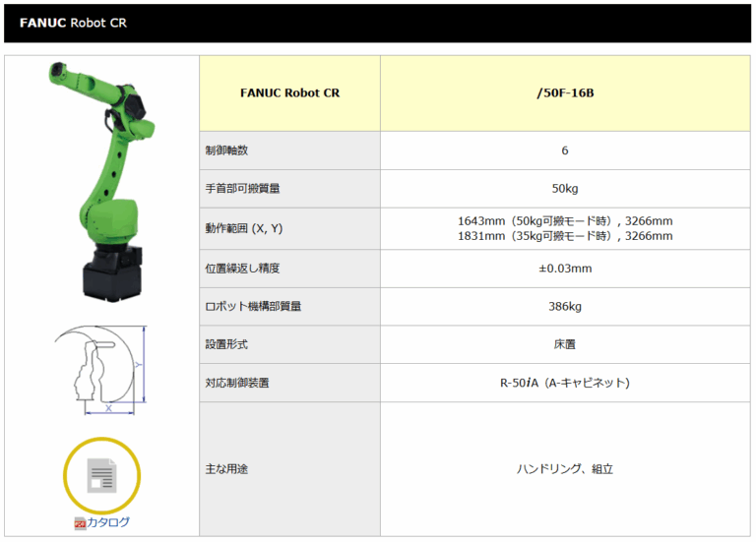Click the ロボット機構部質量 label
756x542 pixels.
(x=253, y=306)
